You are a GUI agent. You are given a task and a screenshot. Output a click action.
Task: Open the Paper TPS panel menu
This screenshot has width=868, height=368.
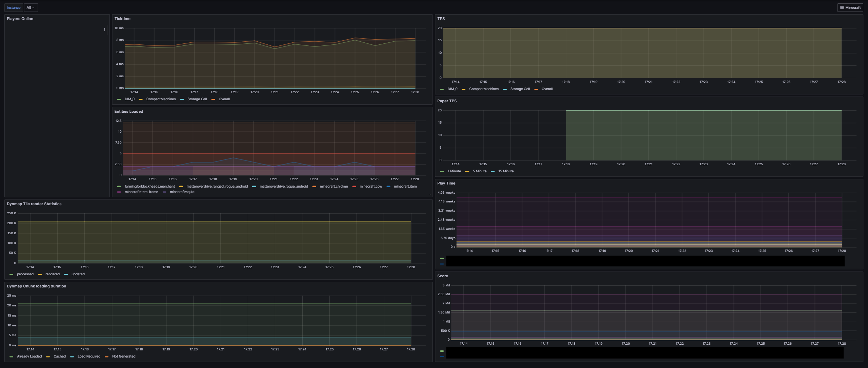(x=447, y=101)
